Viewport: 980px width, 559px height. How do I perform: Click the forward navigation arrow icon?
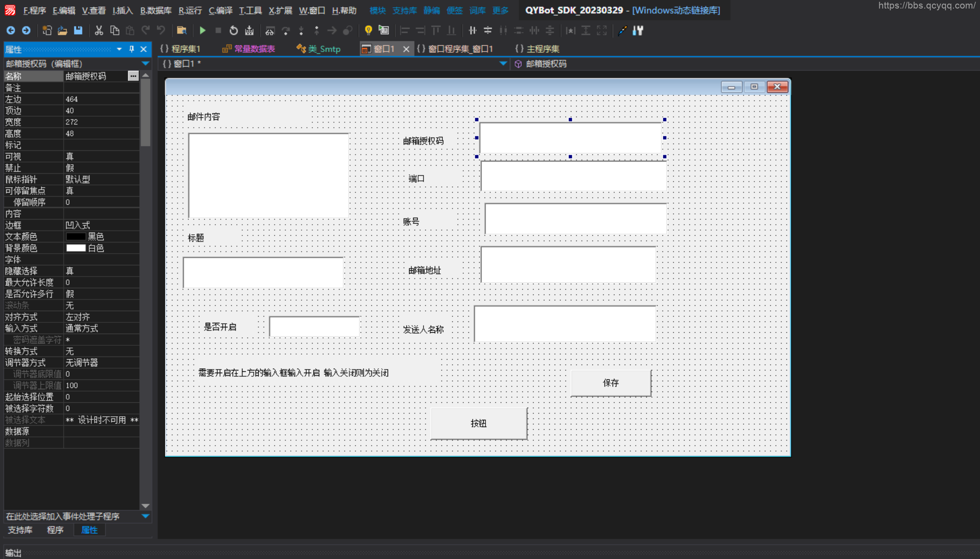coord(26,31)
